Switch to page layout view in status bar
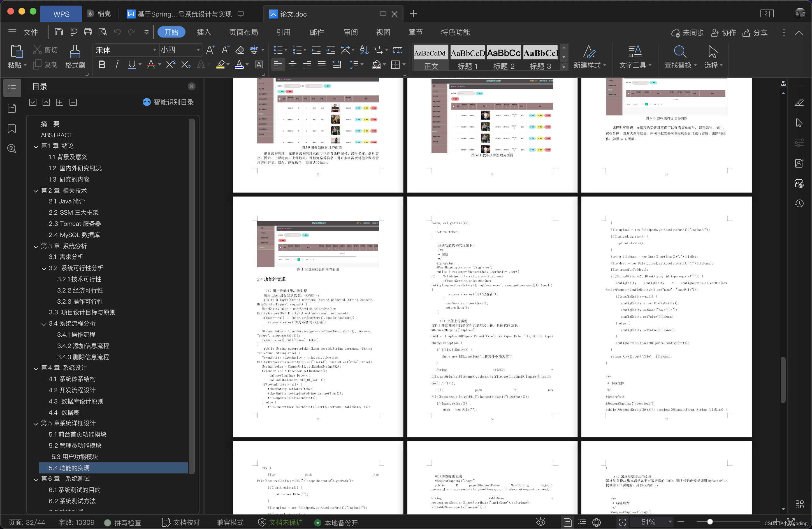Image resolution: width=812 pixels, height=529 pixels. (567, 522)
